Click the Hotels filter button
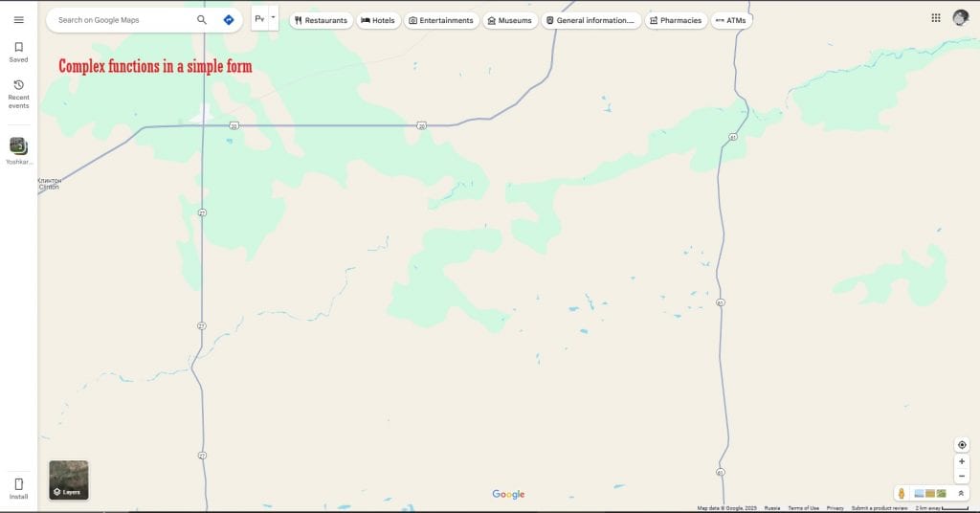The width and height of the screenshot is (980, 513). pos(378,20)
